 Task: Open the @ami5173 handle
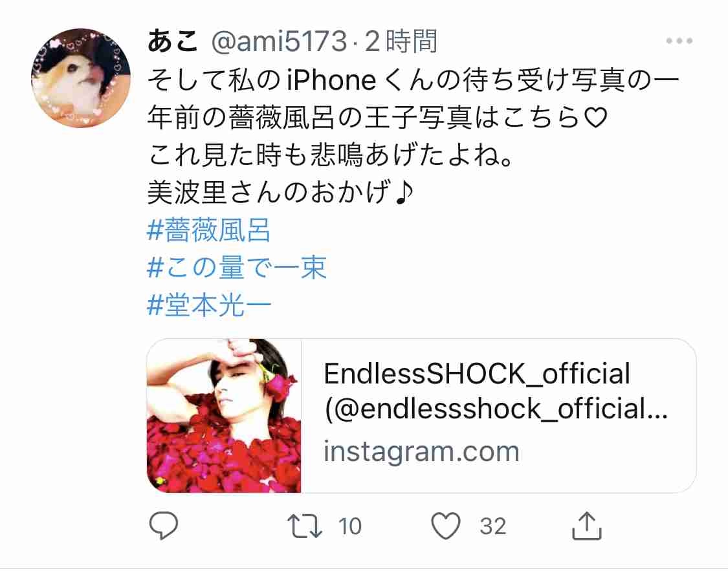click(279, 41)
